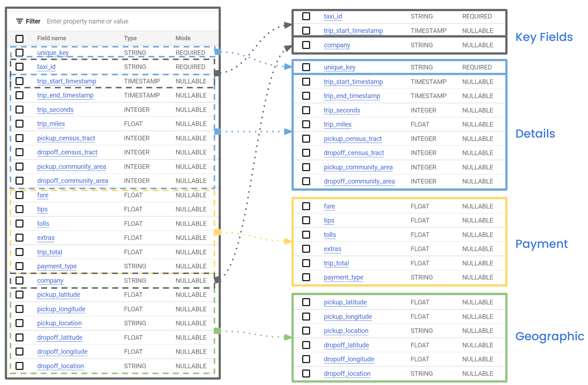Check the unique_key checkbox in the left table
This screenshot has height=385, width=588.
point(20,53)
